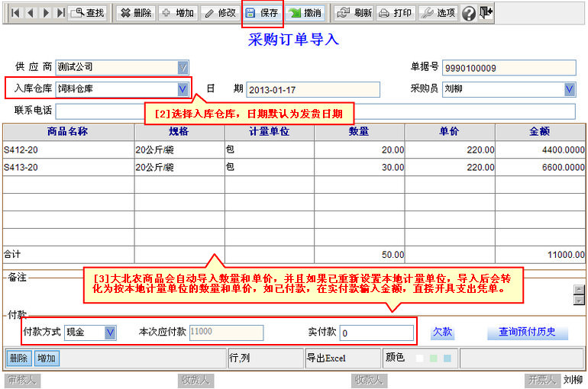Click the 实付款 amount input field
Image resolution: width=588 pixels, height=389 pixels.
[376, 333]
